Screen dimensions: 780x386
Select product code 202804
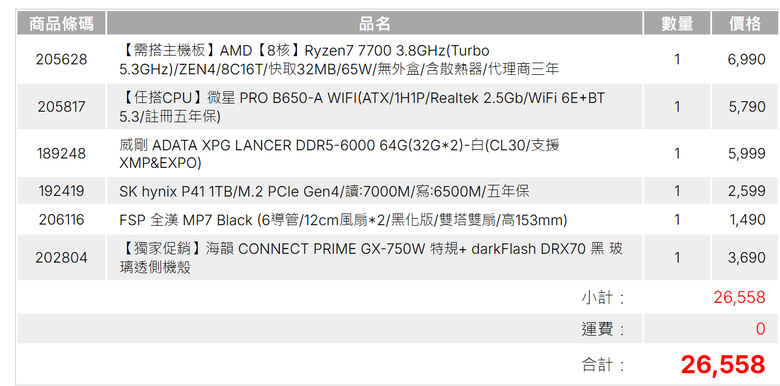point(61,258)
